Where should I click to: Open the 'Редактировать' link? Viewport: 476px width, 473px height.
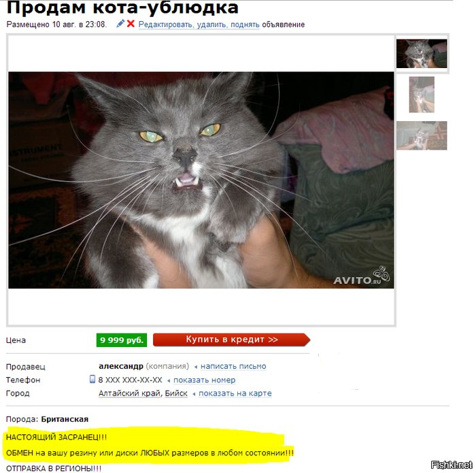pyautogui.click(x=166, y=25)
